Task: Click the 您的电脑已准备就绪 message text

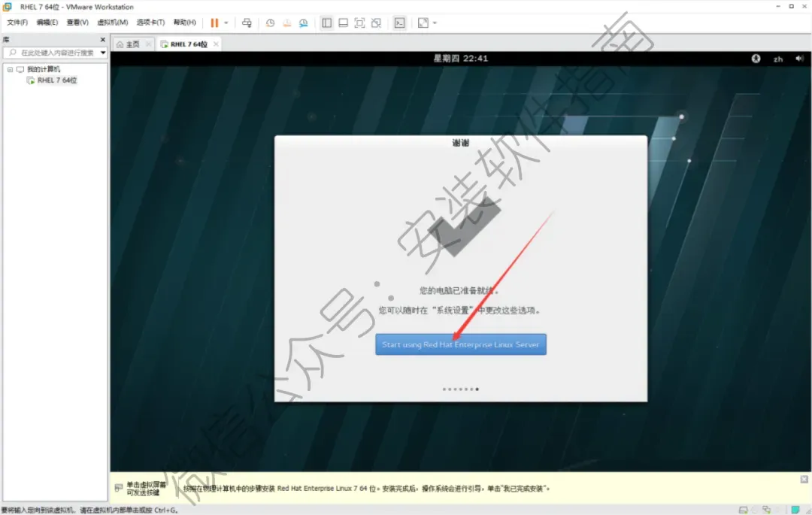Action: (x=459, y=290)
